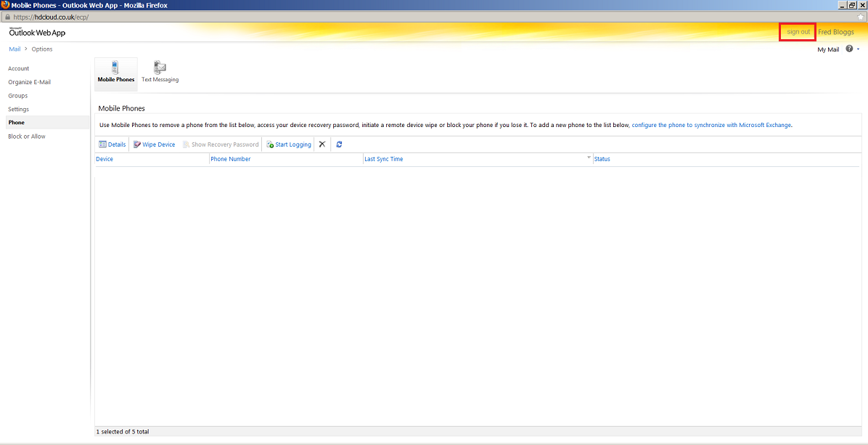Click the Mobile Phones heading above the description
868x445 pixels.
121,108
